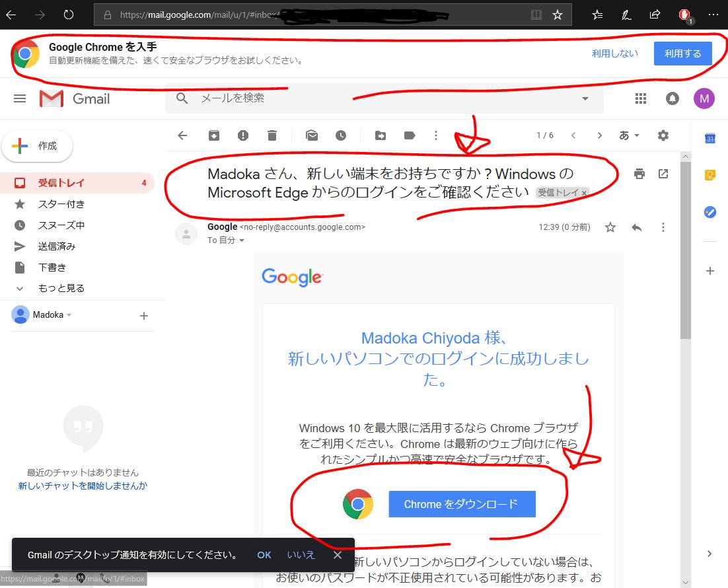Viewport: 728px width, 588px height.
Task: Apply a label to this email
Action: click(410, 135)
